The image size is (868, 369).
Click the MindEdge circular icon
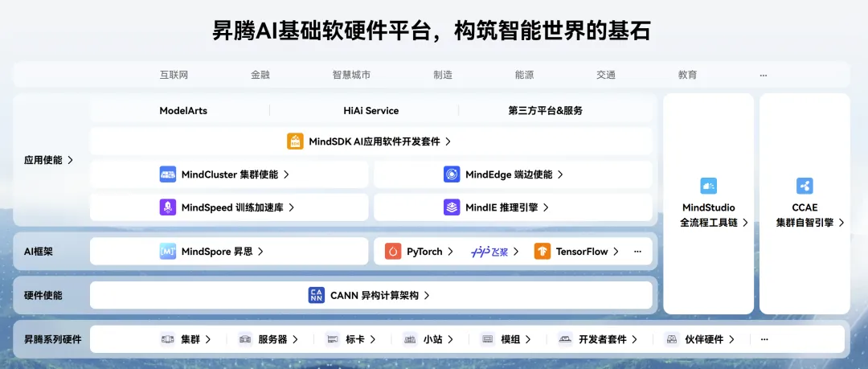pyautogui.click(x=452, y=174)
